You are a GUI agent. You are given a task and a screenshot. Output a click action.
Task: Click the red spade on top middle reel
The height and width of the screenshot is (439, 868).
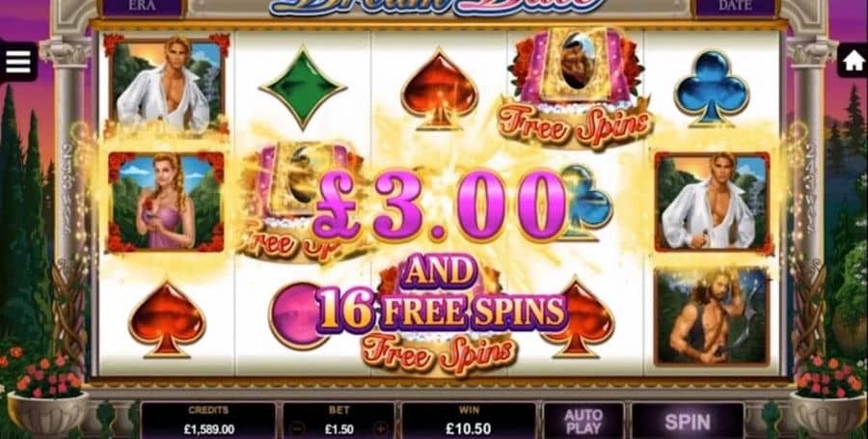pos(439,91)
